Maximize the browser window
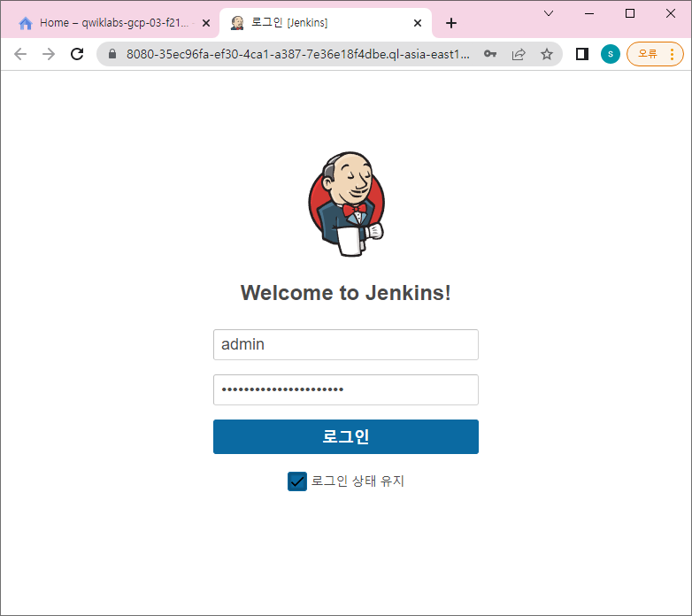The height and width of the screenshot is (616, 692). pyautogui.click(x=630, y=13)
